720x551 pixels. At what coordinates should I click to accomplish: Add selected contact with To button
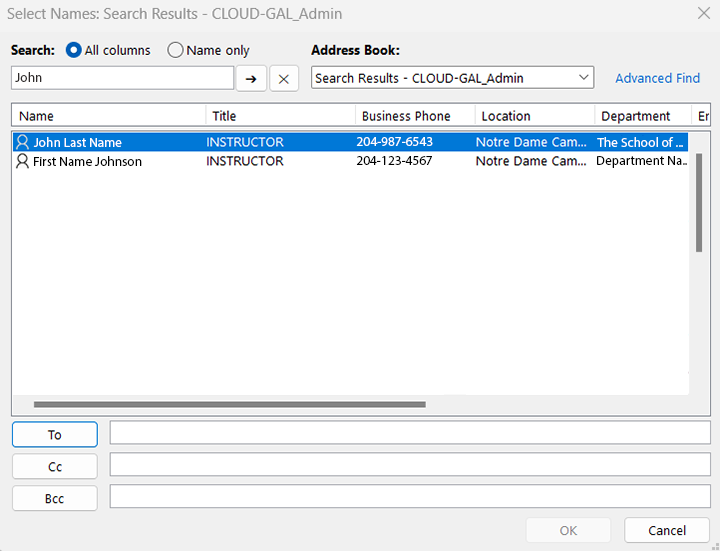pos(55,435)
